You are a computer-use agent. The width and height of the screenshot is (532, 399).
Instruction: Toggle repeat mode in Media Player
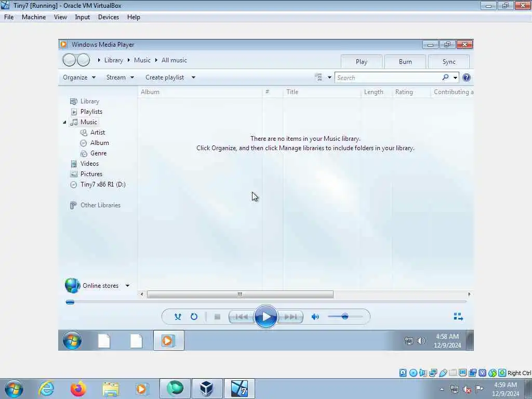[x=194, y=316]
